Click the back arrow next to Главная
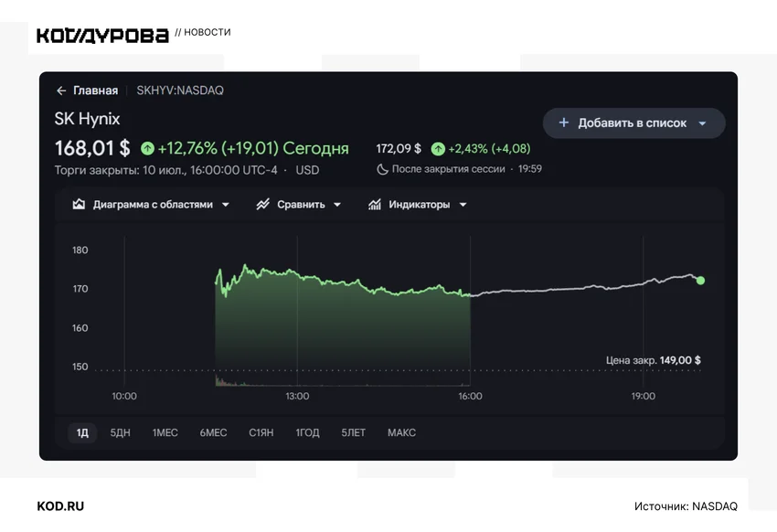Image resolution: width=777 pixels, height=532 pixels. pyautogui.click(x=61, y=90)
